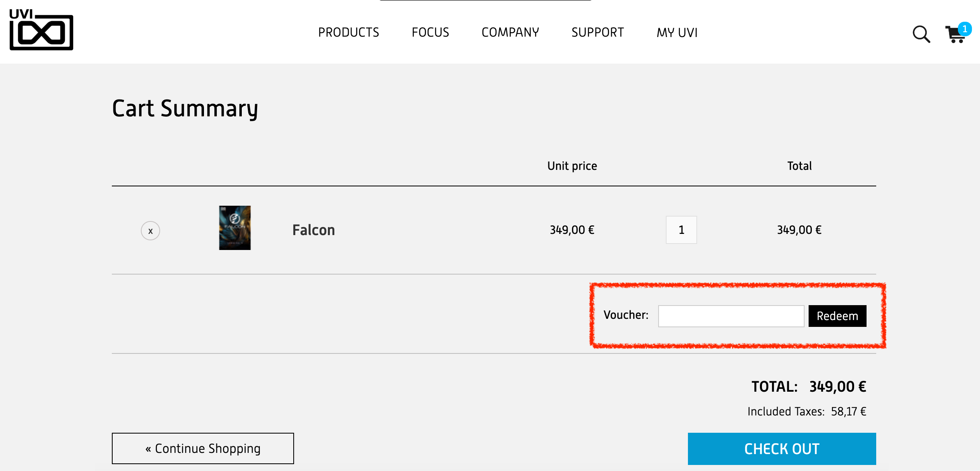Image resolution: width=980 pixels, height=471 pixels.
Task: Open the COMPANY menu
Action: point(511,32)
